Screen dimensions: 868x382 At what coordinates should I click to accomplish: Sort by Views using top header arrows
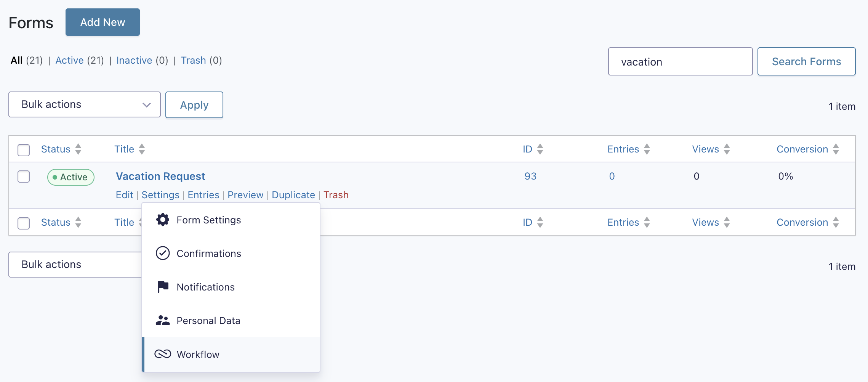(x=727, y=149)
